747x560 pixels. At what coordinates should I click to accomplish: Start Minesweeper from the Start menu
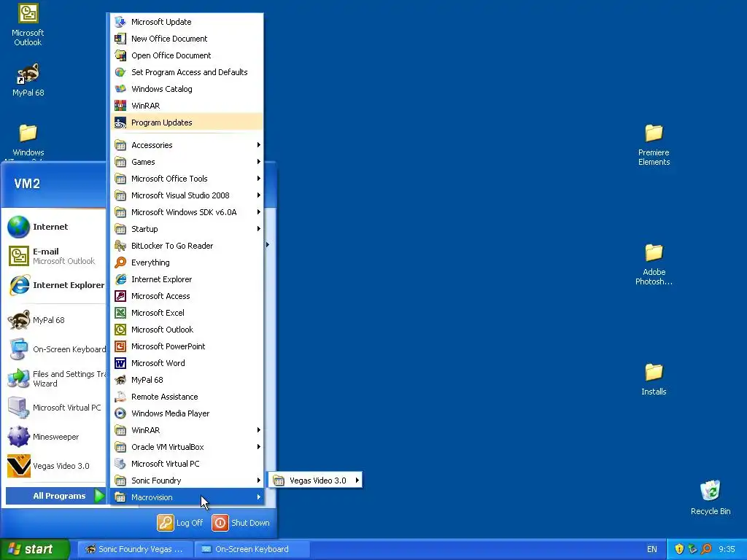55,437
